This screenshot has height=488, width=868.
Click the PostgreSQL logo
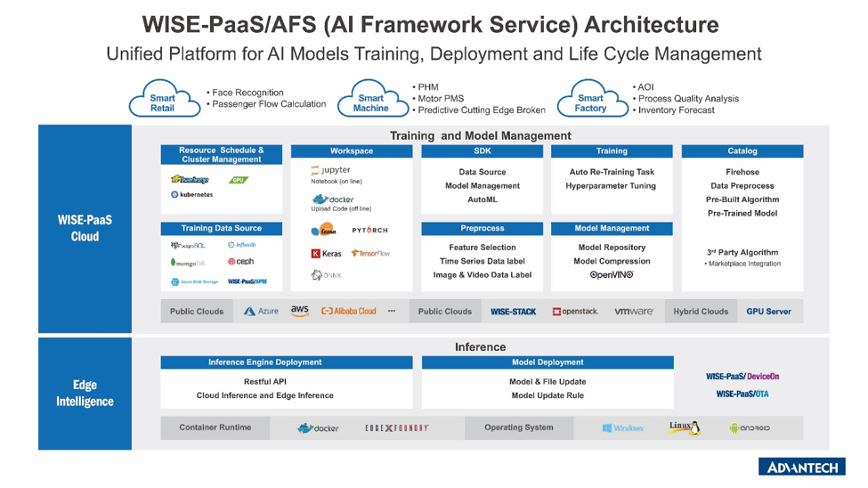click(188, 245)
